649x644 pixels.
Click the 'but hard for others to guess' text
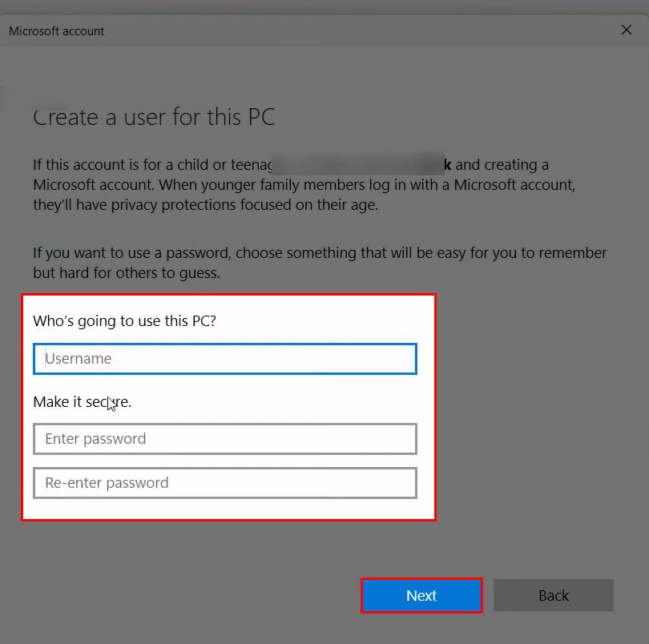coord(126,273)
